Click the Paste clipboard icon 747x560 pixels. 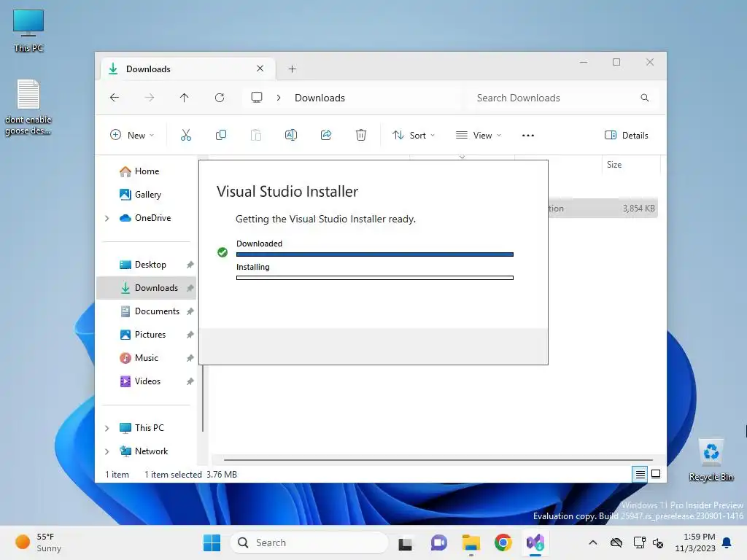point(256,135)
